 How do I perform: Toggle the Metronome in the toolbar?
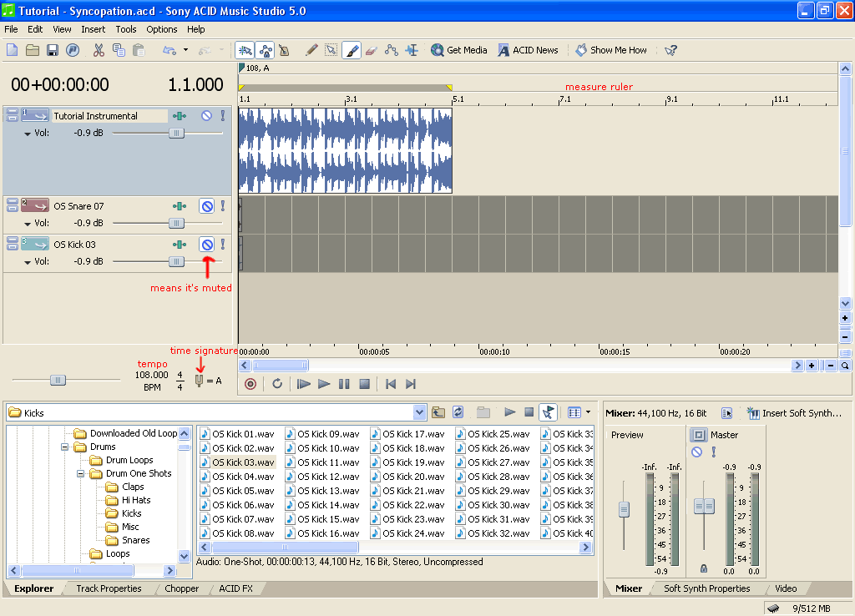(x=284, y=50)
